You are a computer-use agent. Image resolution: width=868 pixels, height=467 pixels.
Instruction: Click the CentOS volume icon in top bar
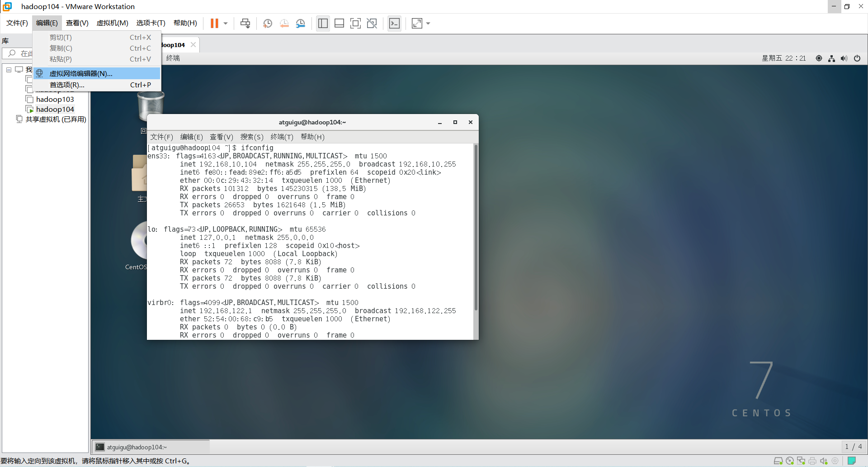tap(844, 58)
